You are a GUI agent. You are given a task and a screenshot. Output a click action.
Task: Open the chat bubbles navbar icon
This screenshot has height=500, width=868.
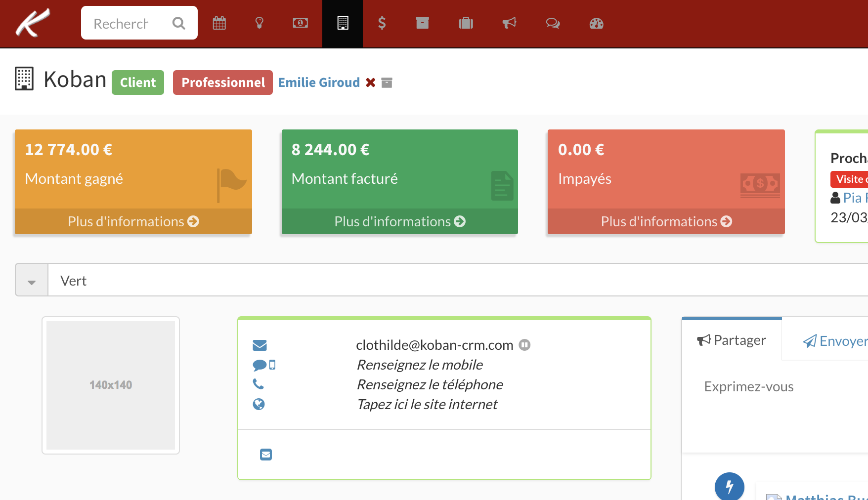click(x=553, y=23)
